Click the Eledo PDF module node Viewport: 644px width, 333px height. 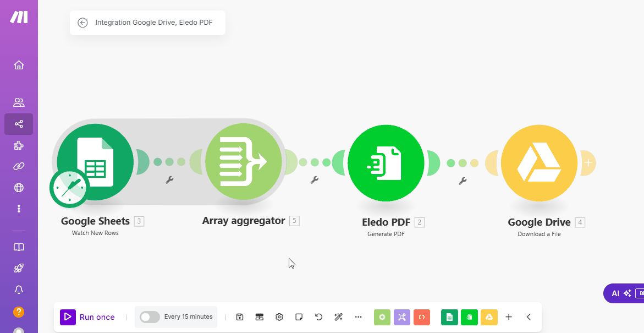386,163
